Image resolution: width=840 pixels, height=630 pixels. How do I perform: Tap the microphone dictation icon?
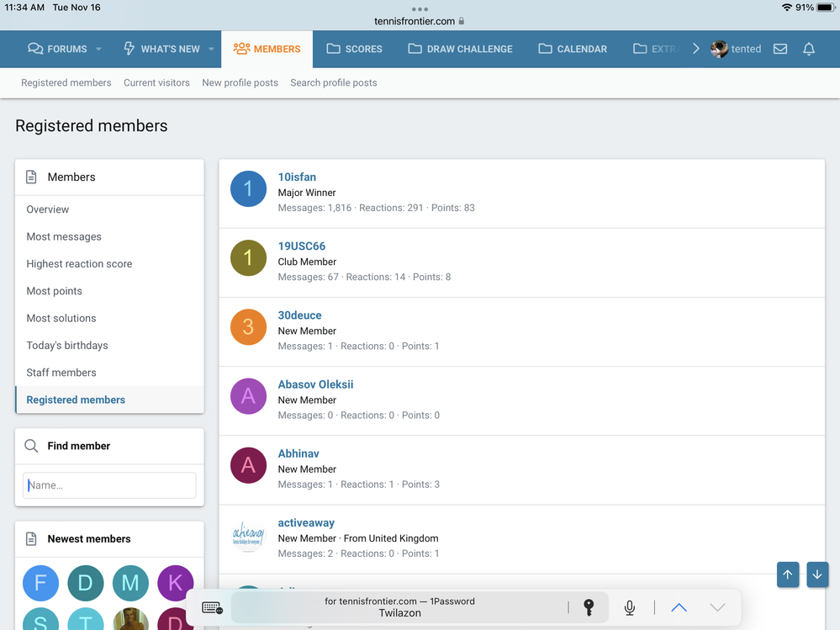point(629,607)
